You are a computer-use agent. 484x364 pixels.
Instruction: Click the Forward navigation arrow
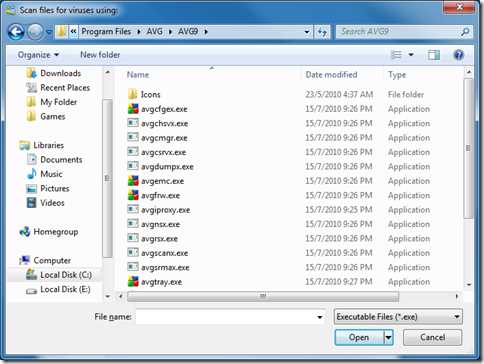coord(35,32)
